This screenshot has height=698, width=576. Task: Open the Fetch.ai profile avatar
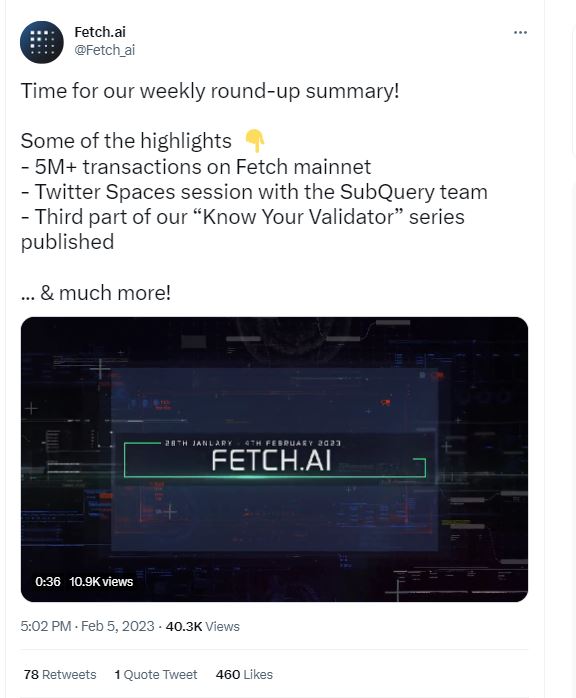pyautogui.click(x=42, y=42)
